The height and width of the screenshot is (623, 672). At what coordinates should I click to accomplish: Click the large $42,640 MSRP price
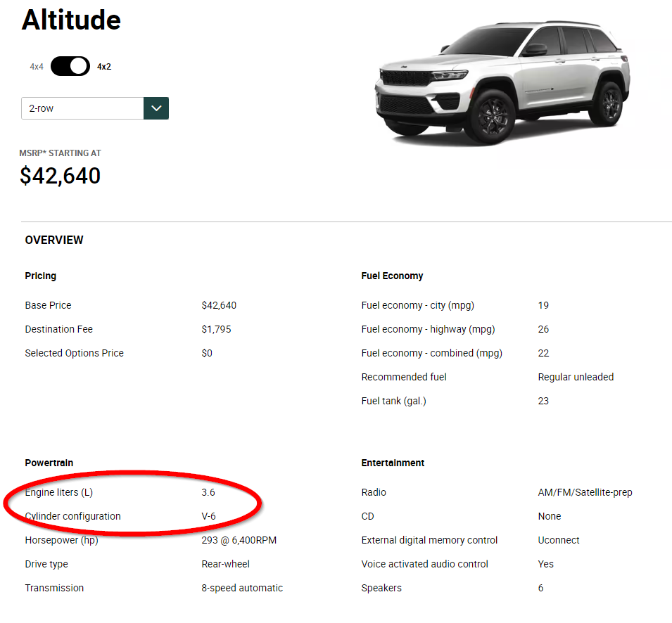click(61, 176)
